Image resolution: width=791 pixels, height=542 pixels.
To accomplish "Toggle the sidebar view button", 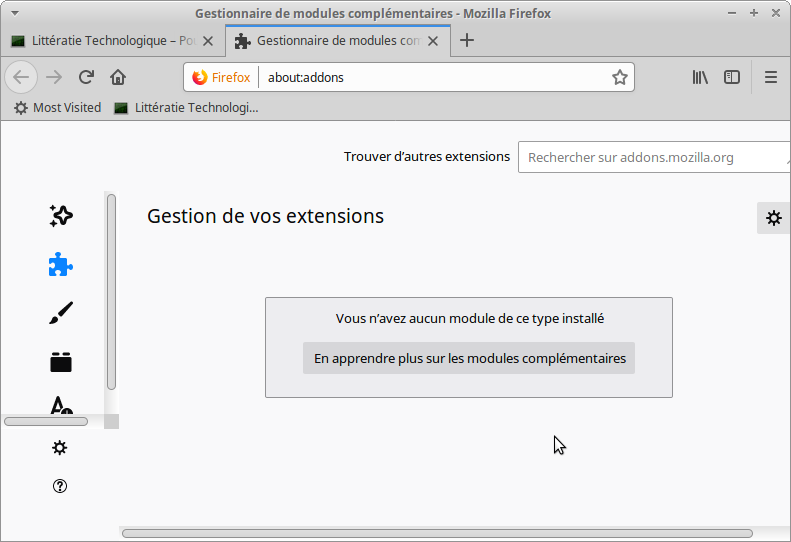I will tap(732, 77).
